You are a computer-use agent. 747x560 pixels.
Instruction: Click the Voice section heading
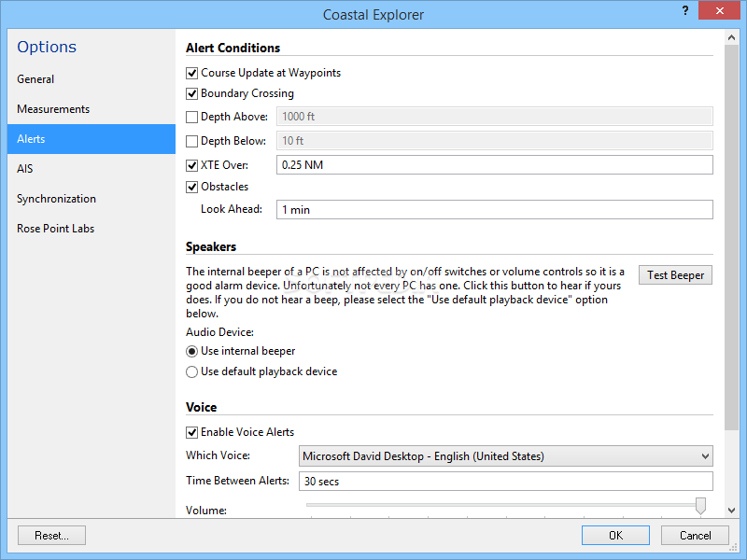click(x=202, y=407)
